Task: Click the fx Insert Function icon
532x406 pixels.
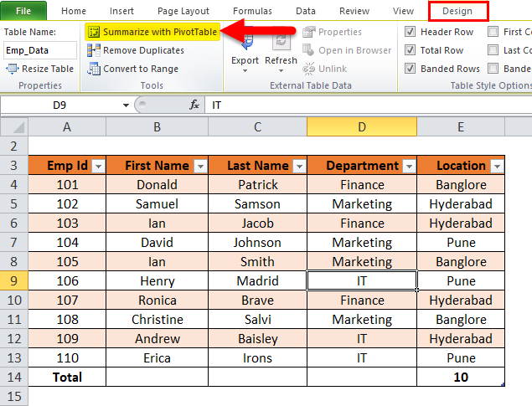Action: coord(194,105)
